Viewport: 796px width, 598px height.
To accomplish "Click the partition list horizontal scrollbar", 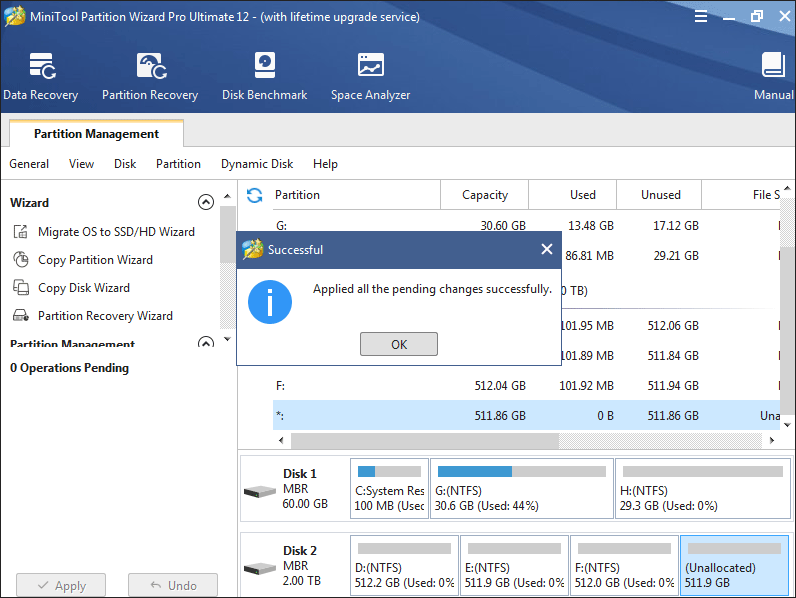I will (x=425, y=441).
